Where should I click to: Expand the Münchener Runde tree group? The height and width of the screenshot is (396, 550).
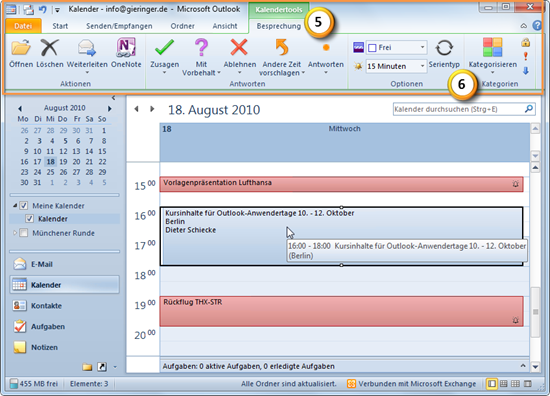(15, 233)
